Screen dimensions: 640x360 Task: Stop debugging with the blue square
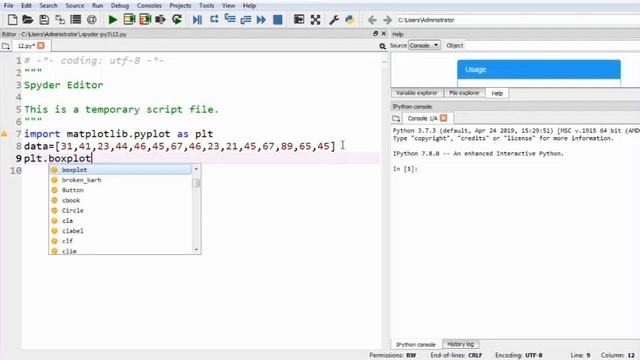[x=278, y=20]
